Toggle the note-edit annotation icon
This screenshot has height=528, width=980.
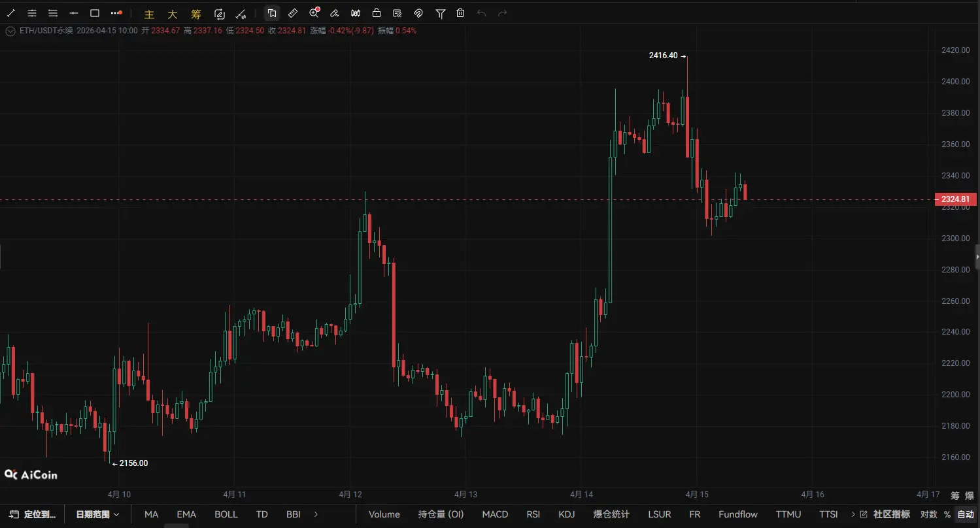click(x=397, y=13)
